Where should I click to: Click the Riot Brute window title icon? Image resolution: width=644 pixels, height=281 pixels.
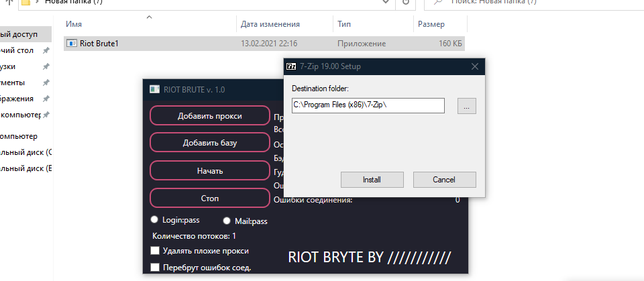pos(154,89)
